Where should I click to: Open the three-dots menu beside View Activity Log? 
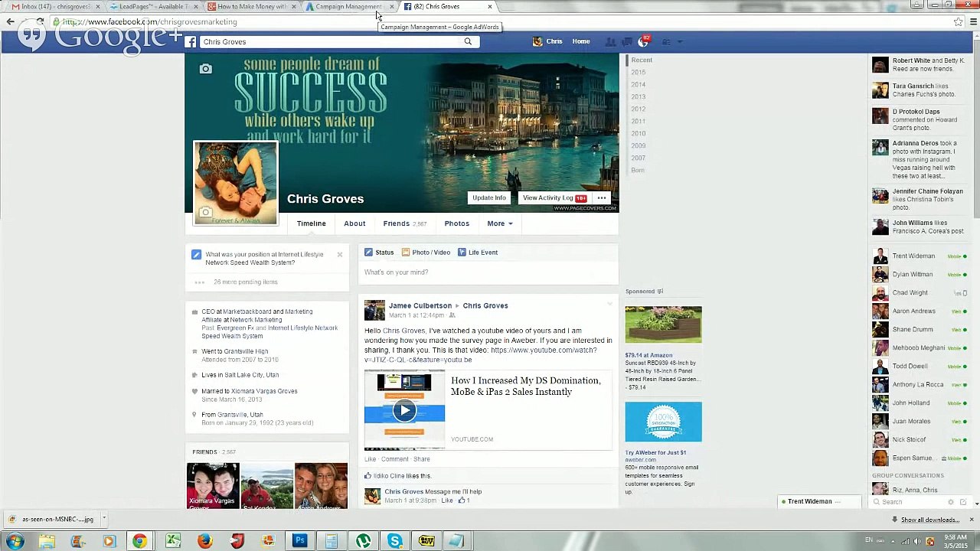point(602,198)
